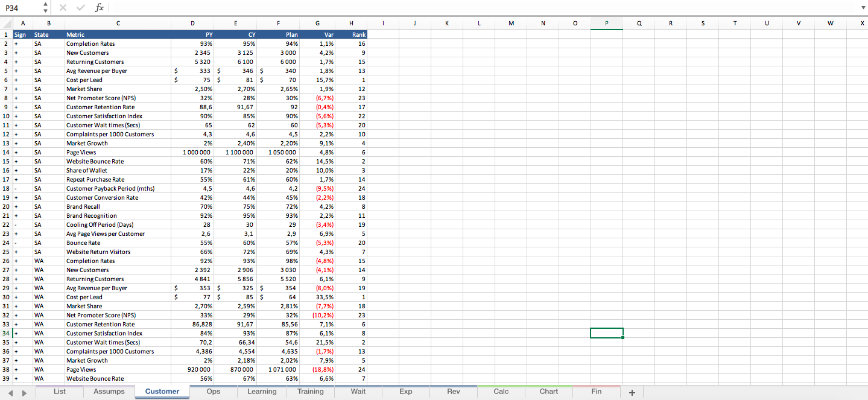Viewport: 868px width, 400px height.
Task: Add a new worksheet with the plus icon
Action: click(x=632, y=392)
